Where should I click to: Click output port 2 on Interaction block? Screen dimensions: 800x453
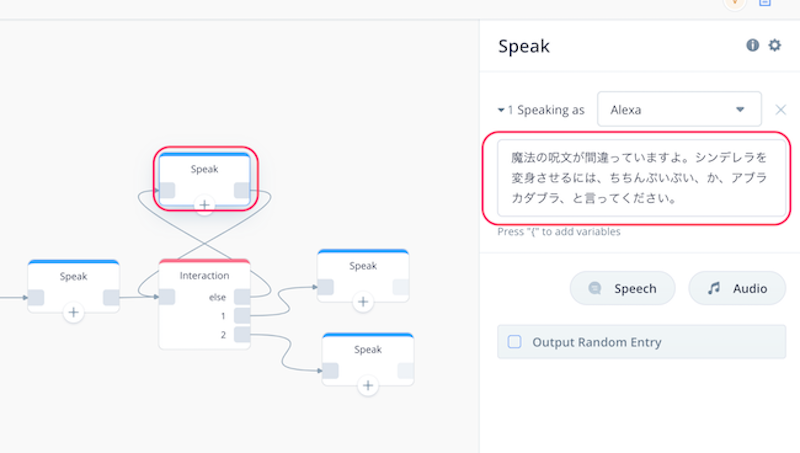[242, 335]
